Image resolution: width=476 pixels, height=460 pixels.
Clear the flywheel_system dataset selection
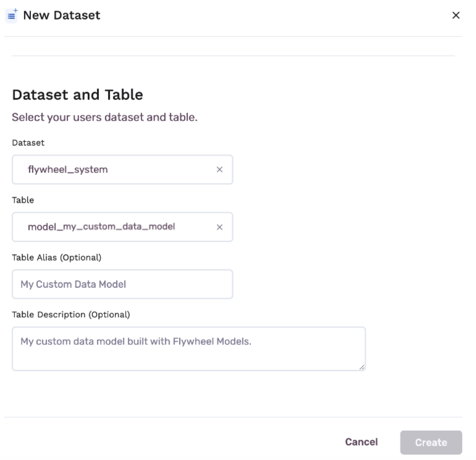[220, 170]
